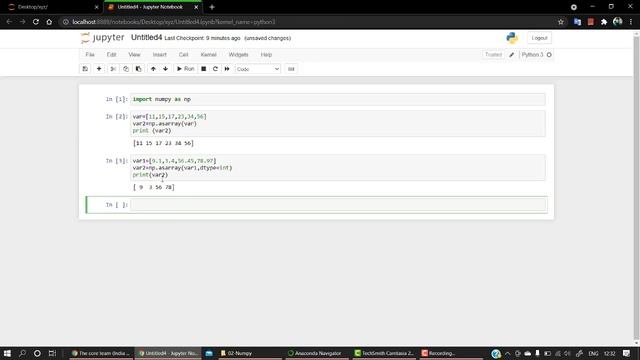Open the Windows Start menu
The image size is (640, 360).
[x=7, y=353]
